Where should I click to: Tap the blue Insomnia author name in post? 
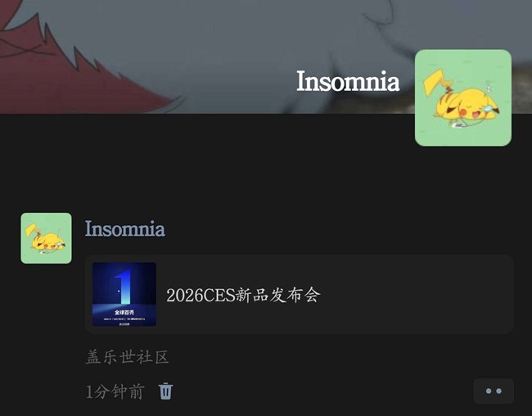125,228
